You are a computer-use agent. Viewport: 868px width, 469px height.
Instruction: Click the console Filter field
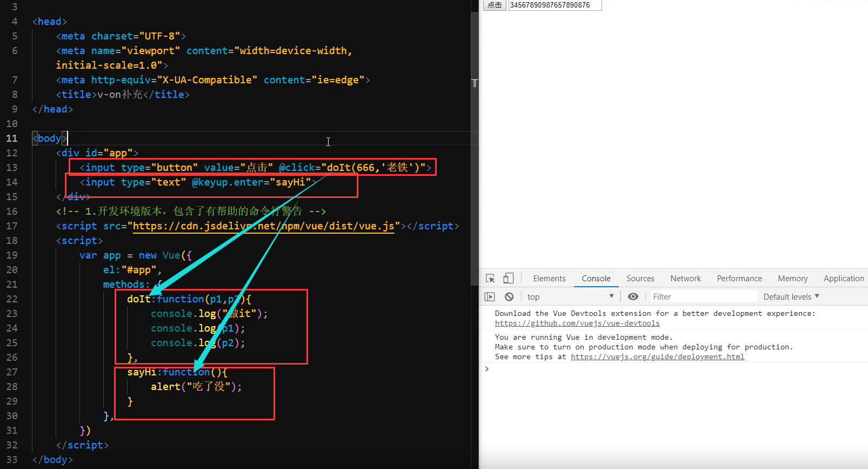tap(703, 296)
